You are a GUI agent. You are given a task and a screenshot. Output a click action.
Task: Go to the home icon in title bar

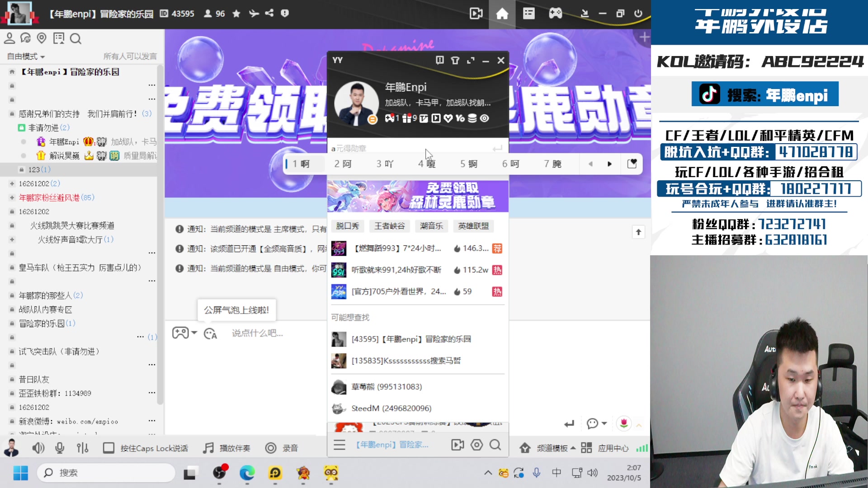502,14
